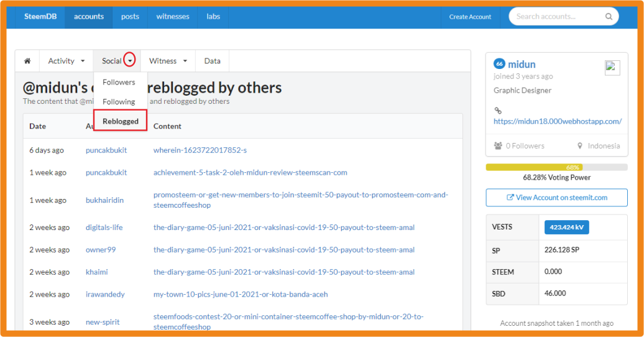Open author khaimi link

[96, 272]
